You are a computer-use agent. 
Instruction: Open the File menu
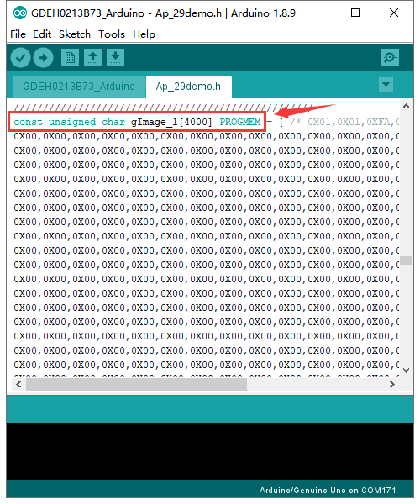pyautogui.click(x=18, y=34)
